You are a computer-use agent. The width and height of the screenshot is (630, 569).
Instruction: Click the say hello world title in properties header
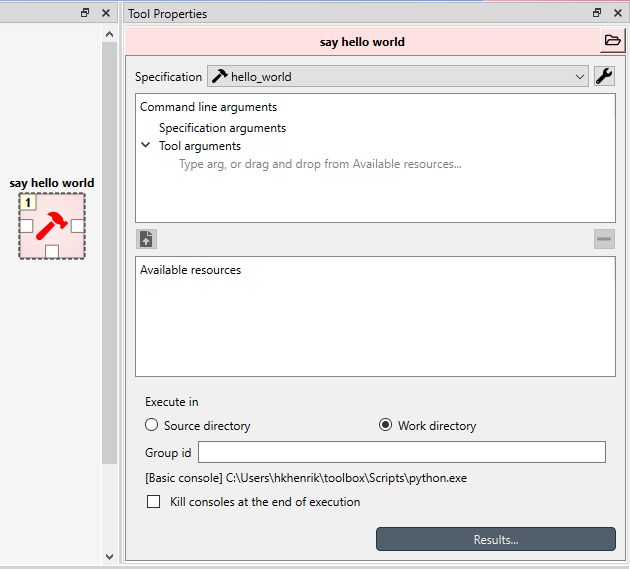point(362,42)
